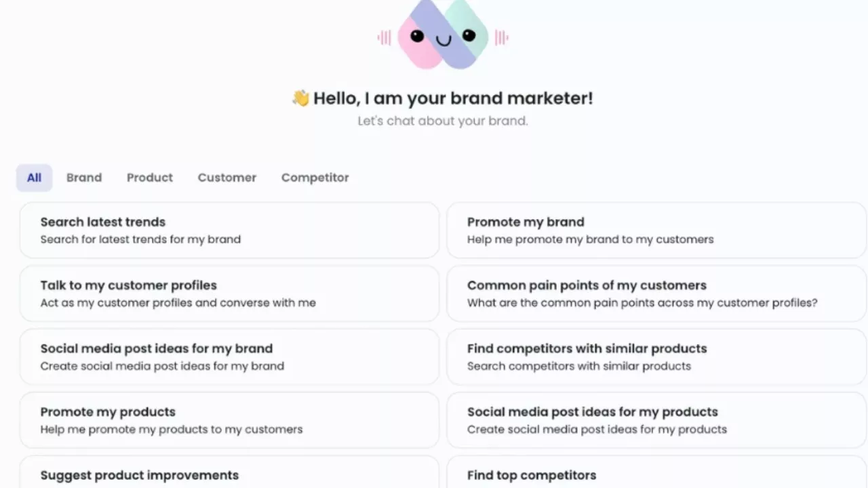Select the Promote my brand card

click(656, 230)
